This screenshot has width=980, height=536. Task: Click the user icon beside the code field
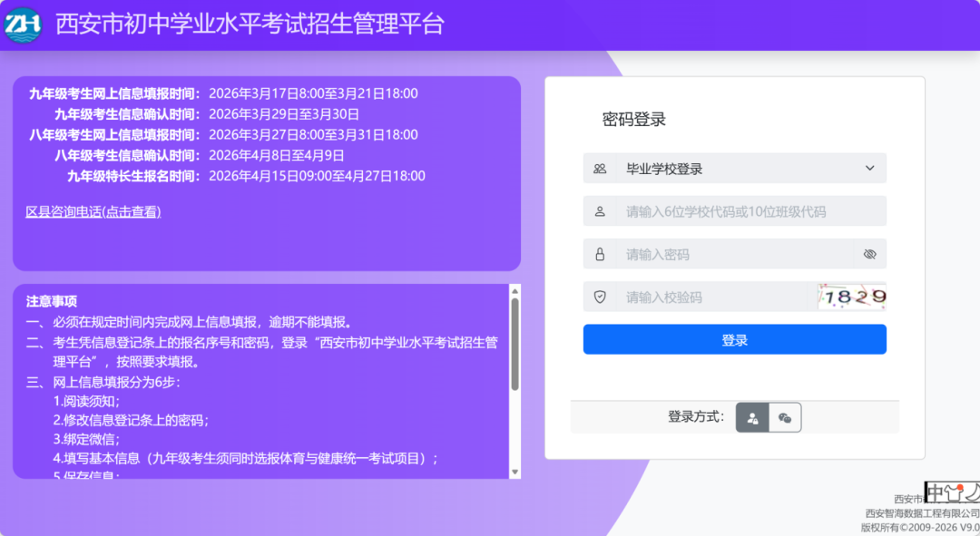coord(600,211)
